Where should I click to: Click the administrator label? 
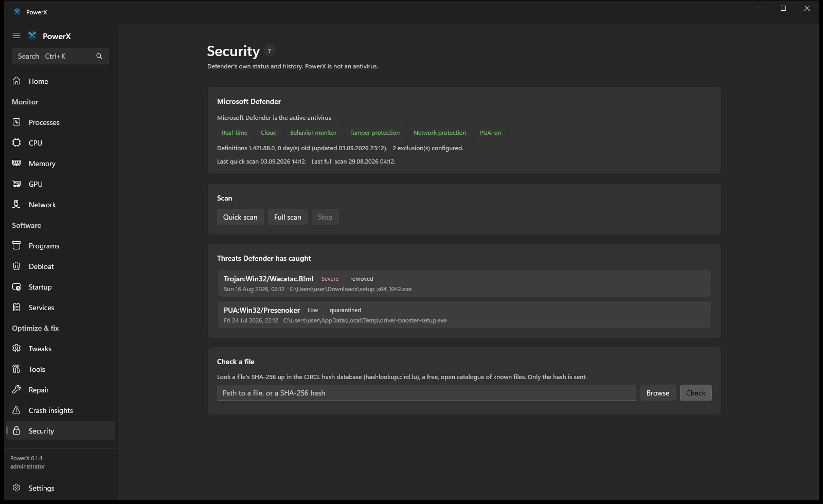(28, 466)
